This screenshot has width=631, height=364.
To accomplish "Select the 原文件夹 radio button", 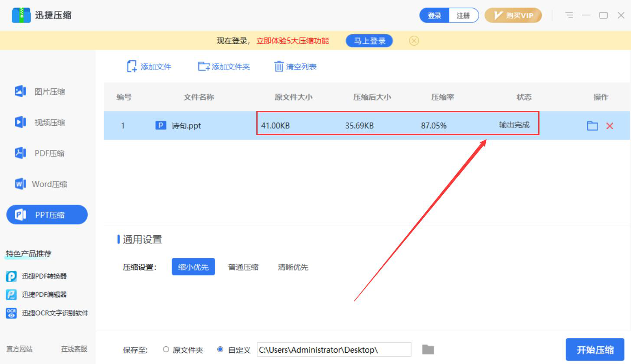I will (x=166, y=349).
